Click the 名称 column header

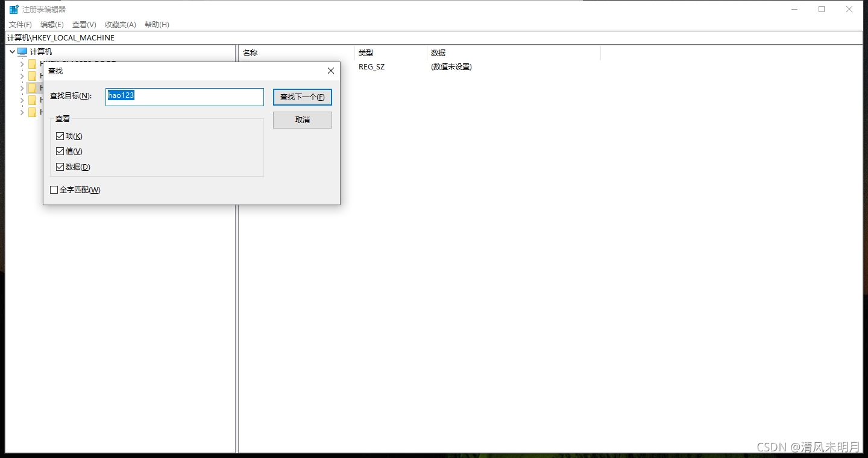tap(297, 53)
